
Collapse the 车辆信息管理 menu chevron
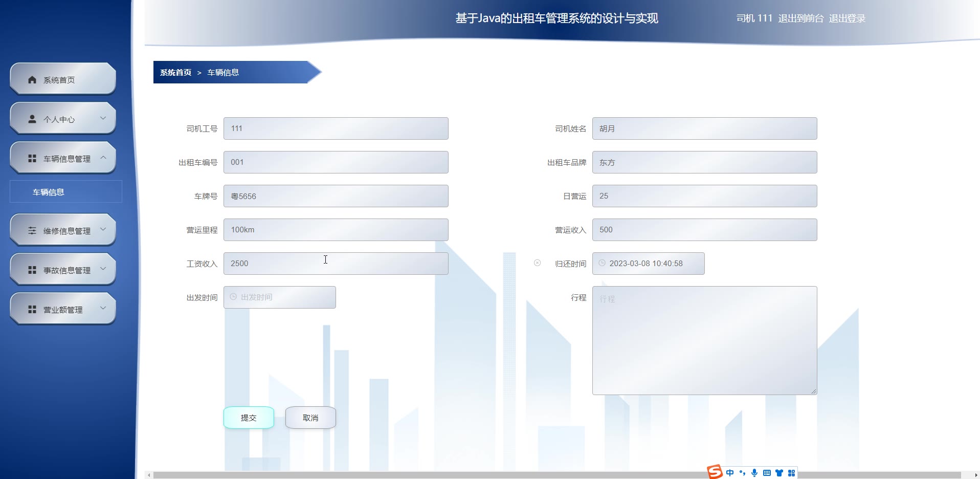pyautogui.click(x=103, y=158)
